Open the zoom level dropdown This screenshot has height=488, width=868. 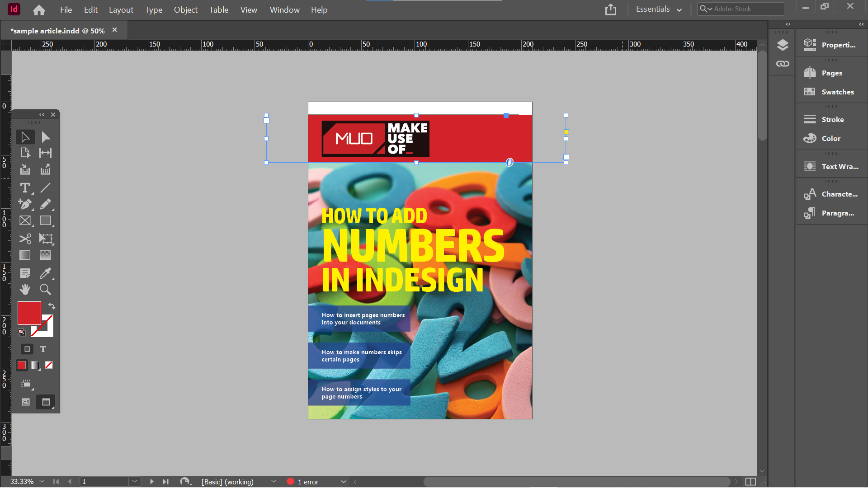[42, 481]
